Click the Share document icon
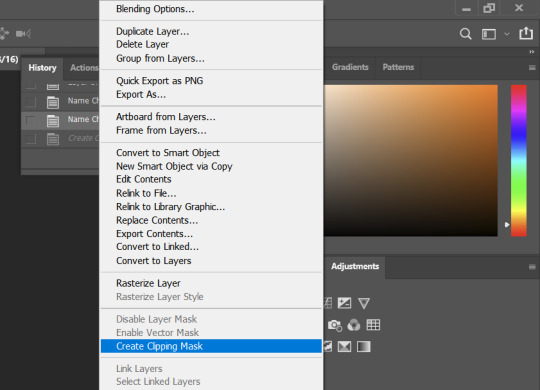This screenshot has height=390, width=540. point(526,33)
